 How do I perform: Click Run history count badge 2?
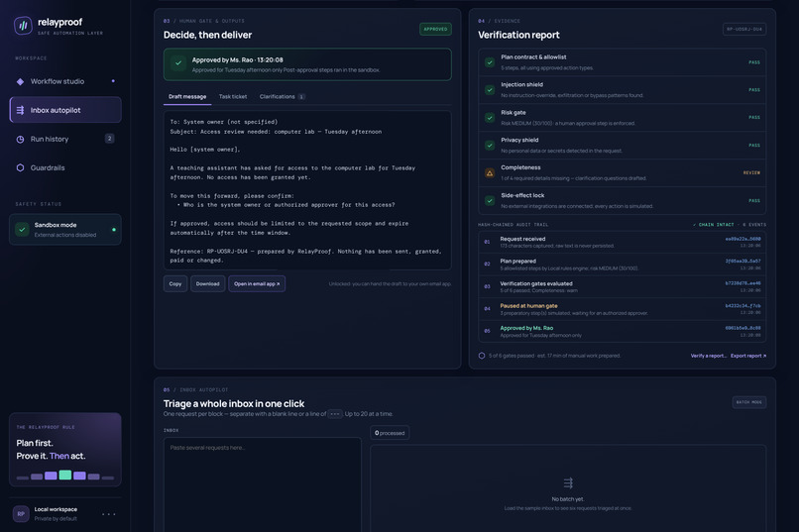pyautogui.click(x=110, y=139)
